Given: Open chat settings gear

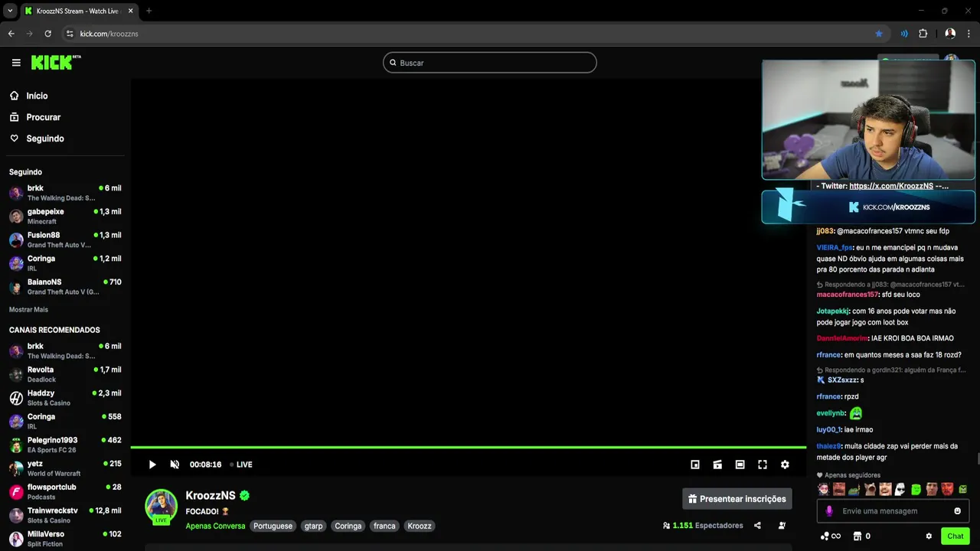Looking at the screenshot, I should (x=929, y=536).
